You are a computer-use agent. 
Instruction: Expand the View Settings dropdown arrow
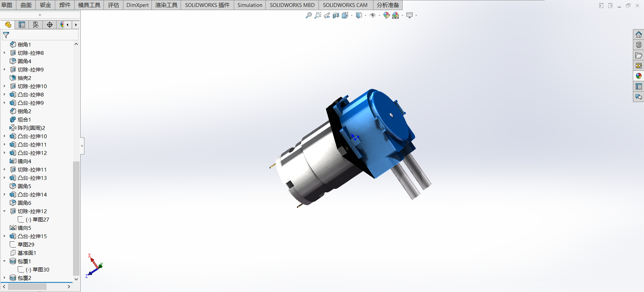[416, 15]
